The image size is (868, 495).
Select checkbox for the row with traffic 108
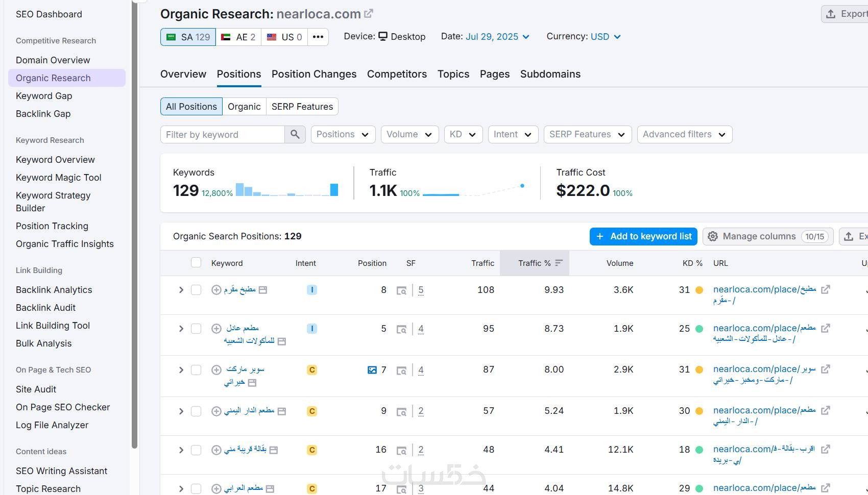[x=196, y=290]
